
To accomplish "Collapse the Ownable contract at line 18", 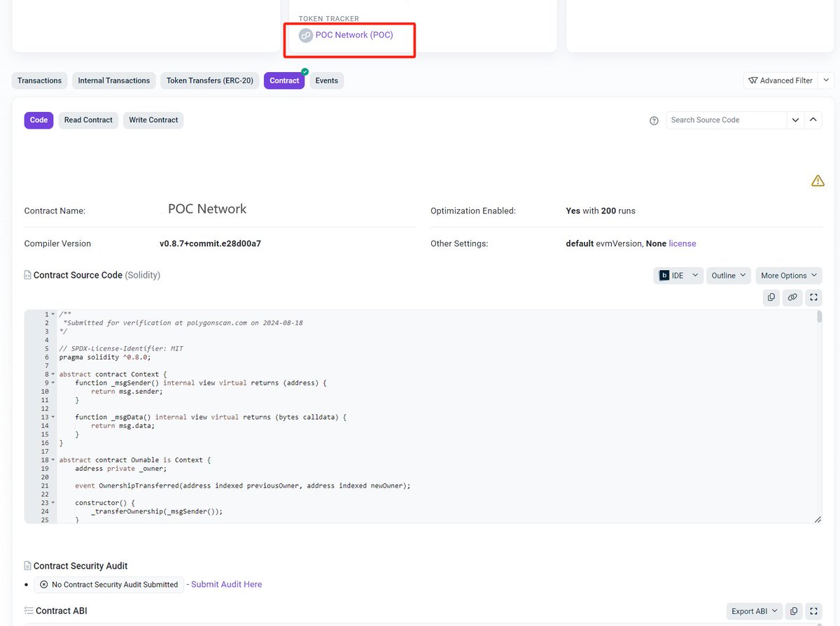I will tap(53, 460).
